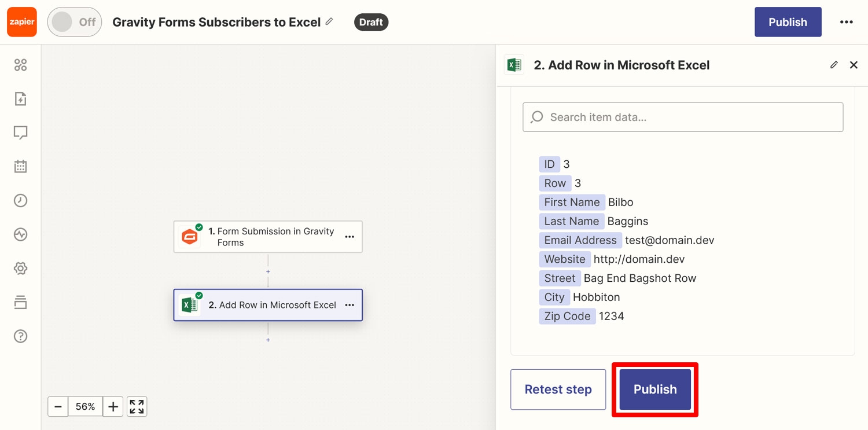This screenshot has height=430, width=868.
Task: Click the value Bilbo
Action: [x=621, y=202]
